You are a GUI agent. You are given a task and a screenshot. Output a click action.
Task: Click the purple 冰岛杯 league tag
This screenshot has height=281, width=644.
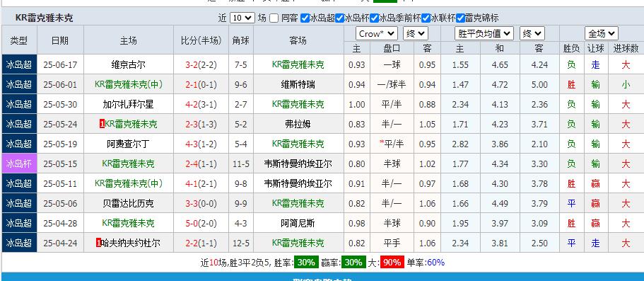click(x=19, y=164)
